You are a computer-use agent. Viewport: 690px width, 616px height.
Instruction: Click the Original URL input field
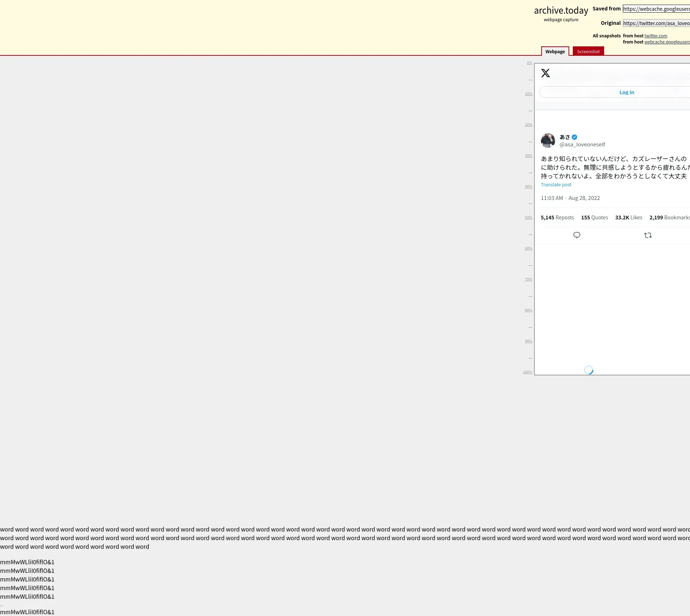(x=656, y=23)
